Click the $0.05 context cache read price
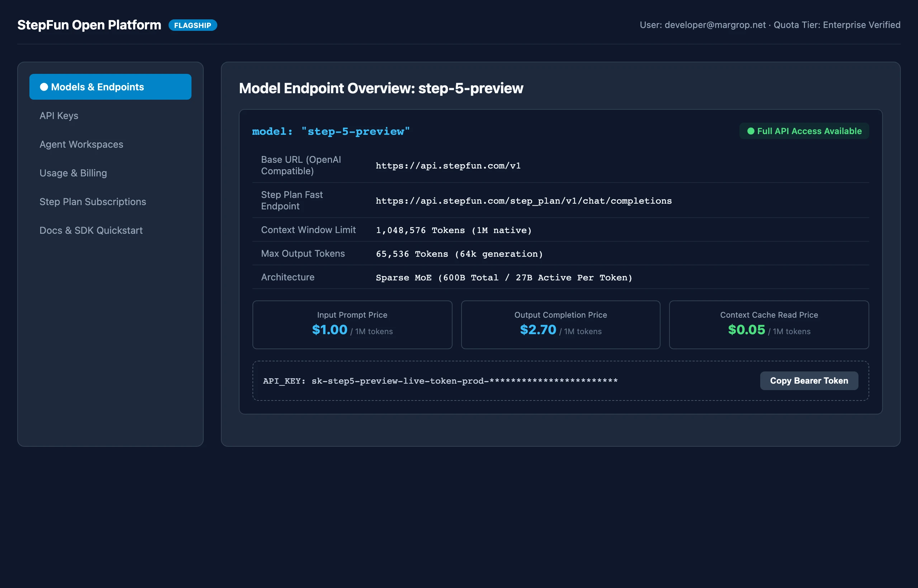The height and width of the screenshot is (588, 918). point(747,329)
